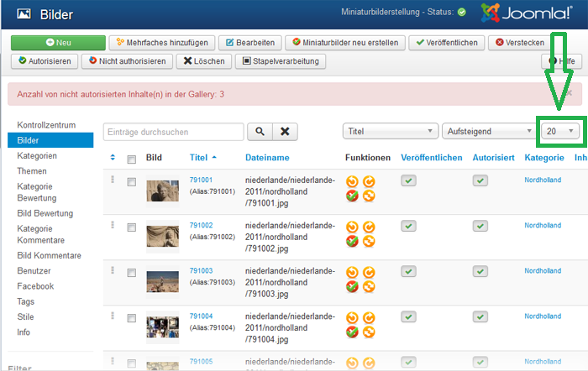Check the box next to image 791004
This screenshot has height=371, width=588.
tap(131, 317)
